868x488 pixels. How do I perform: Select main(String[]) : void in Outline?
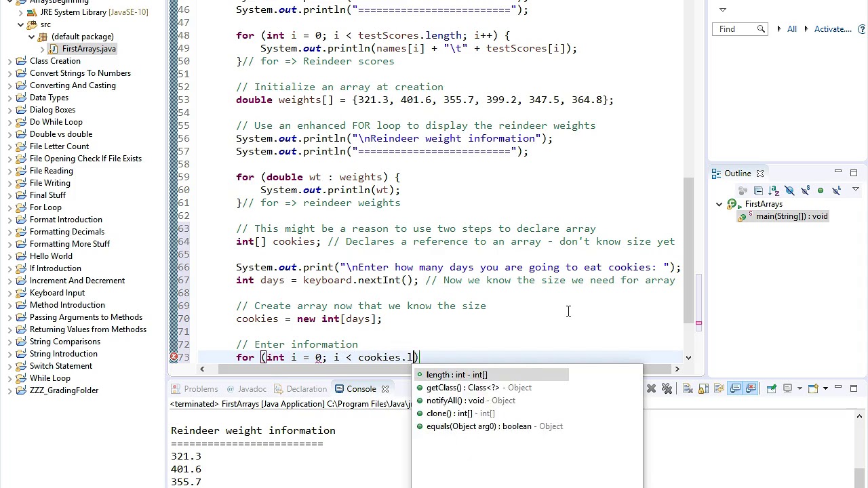coord(791,216)
